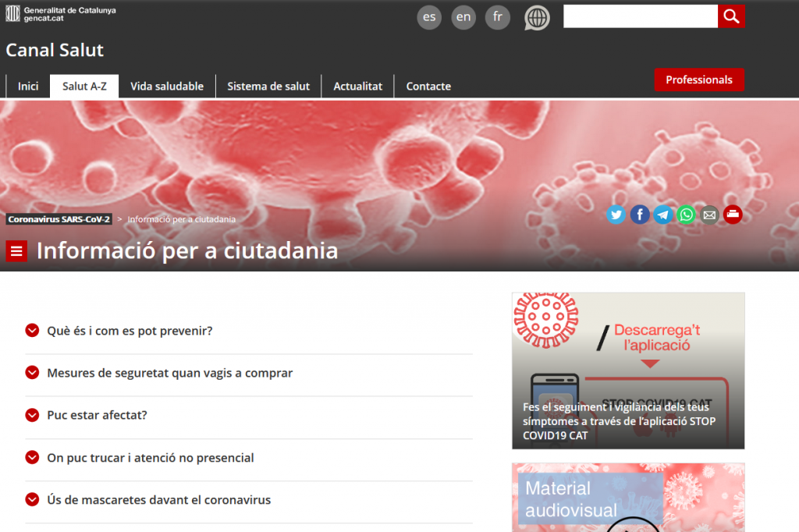Expand 'Ús de mascaretes davant el coronavirus'

pos(158,499)
